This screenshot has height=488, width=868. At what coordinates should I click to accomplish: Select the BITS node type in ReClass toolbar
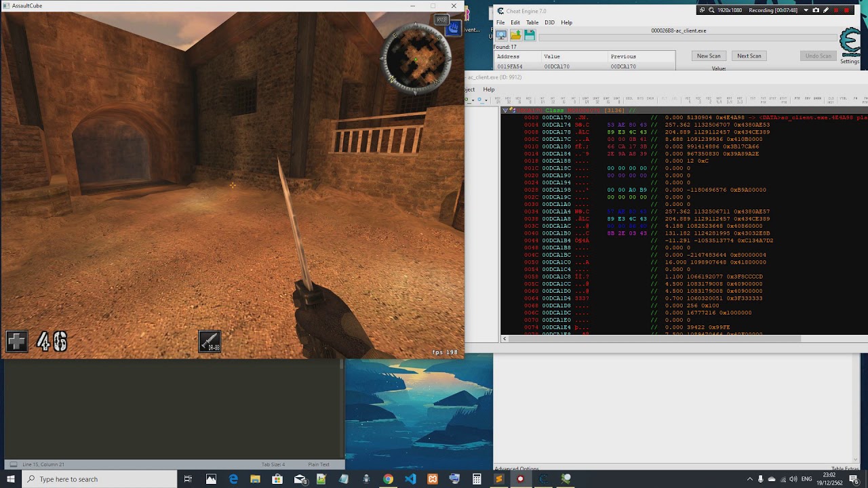tap(640, 98)
